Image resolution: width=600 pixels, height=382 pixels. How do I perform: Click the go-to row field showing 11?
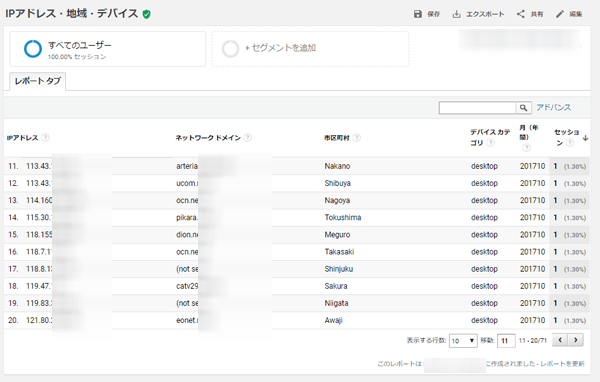click(506, 340)
